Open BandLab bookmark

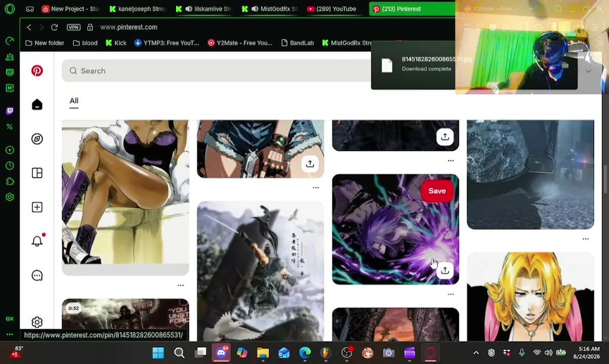(x=297, y=43)
